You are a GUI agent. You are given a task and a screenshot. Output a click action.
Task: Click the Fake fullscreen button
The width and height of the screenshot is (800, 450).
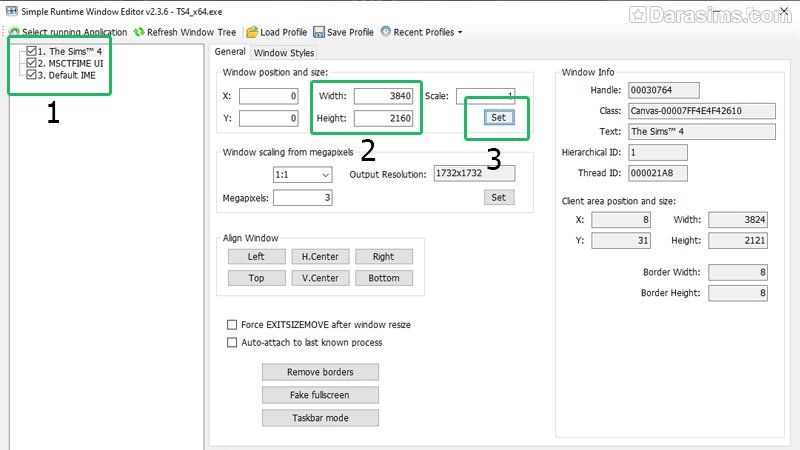320,395
